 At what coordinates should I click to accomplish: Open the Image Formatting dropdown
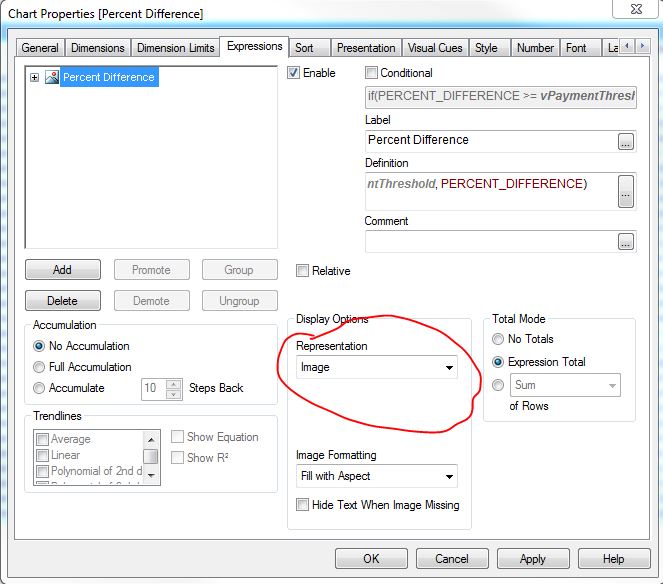click(x=377, y=476)
